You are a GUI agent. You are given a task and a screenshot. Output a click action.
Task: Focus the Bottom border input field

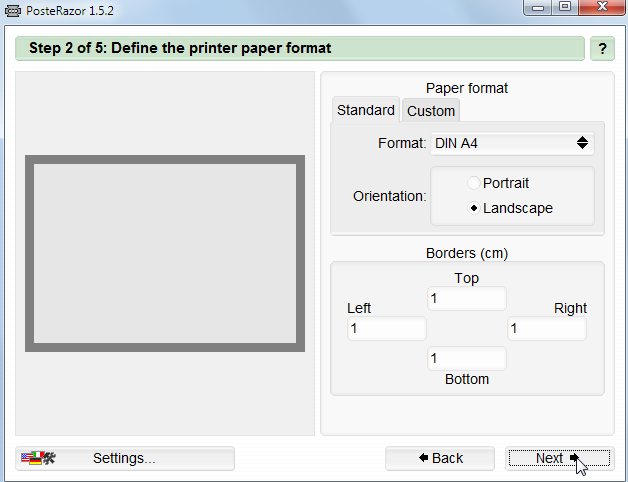click(467, 358)
